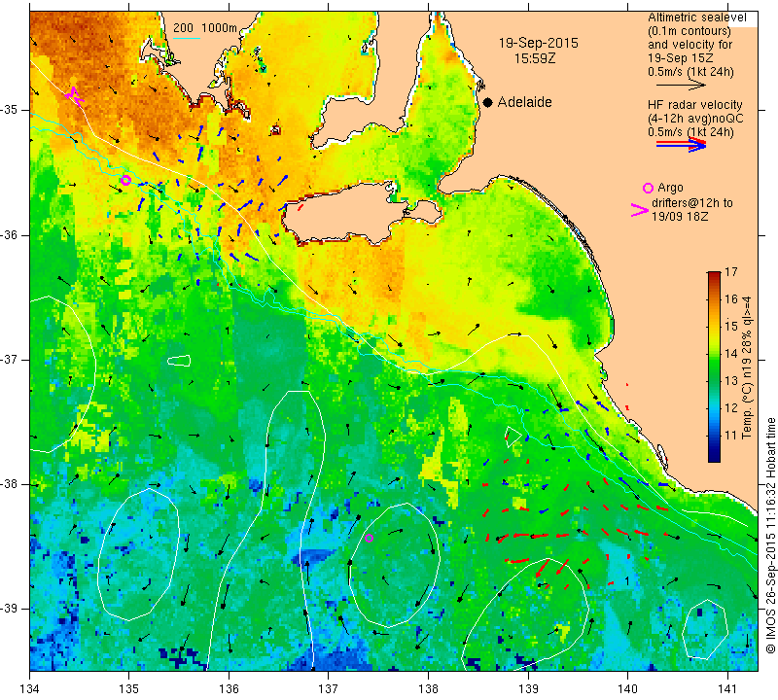Click longitude axis label 136
778x700 pixels.
[229, 689]
